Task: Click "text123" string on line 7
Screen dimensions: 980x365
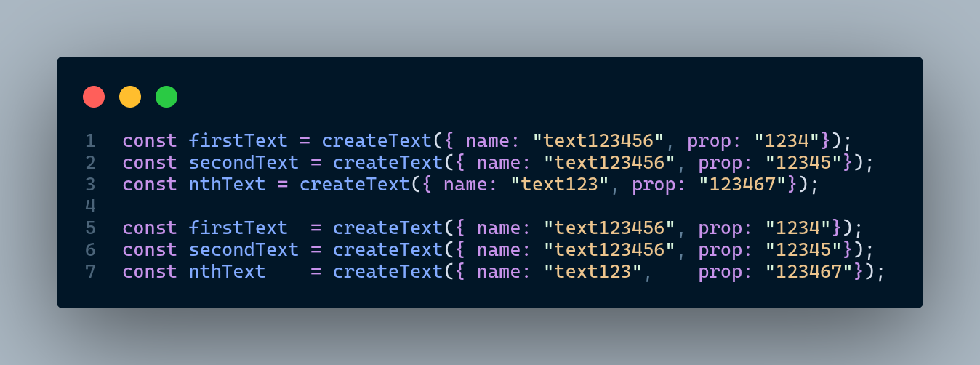Action: point(593,271)
